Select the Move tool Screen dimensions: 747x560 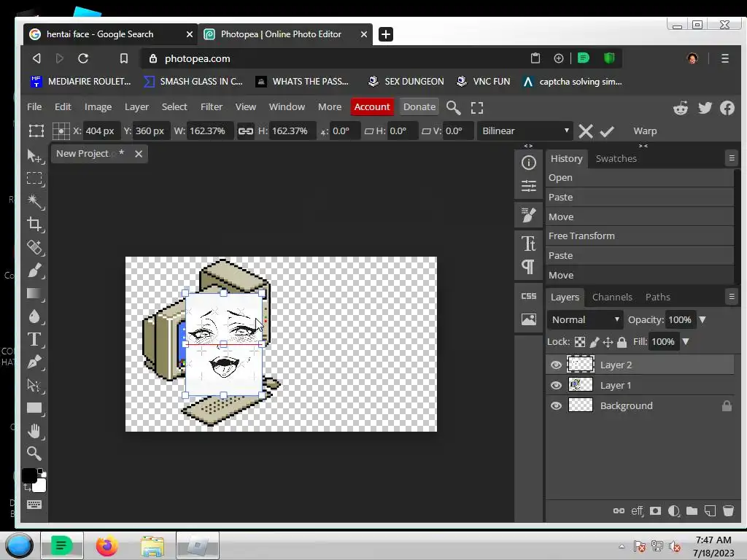tap(34, 156)
